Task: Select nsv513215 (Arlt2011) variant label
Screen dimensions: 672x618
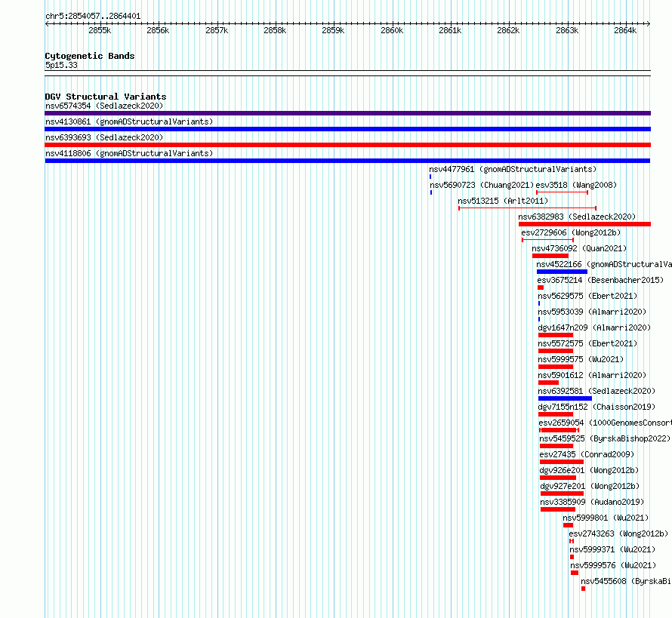Action: coord(503,201)
